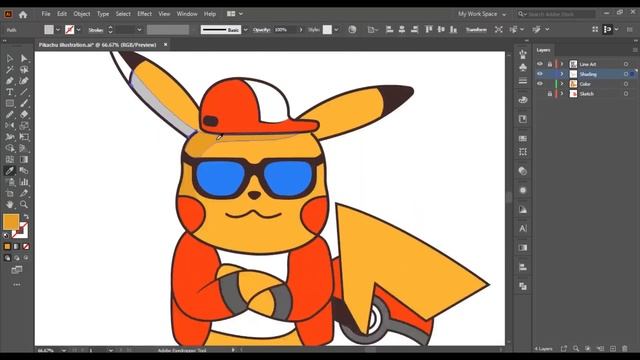Open the Recolor Artwork circle icon
This screenshot has width=640, height=360.
click(x=352, y=29)
